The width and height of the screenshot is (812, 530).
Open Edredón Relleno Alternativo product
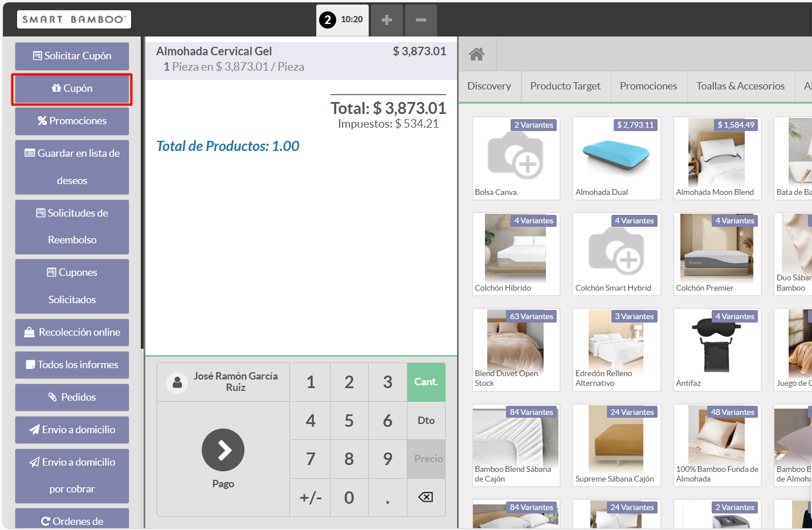tap(617, 350)
